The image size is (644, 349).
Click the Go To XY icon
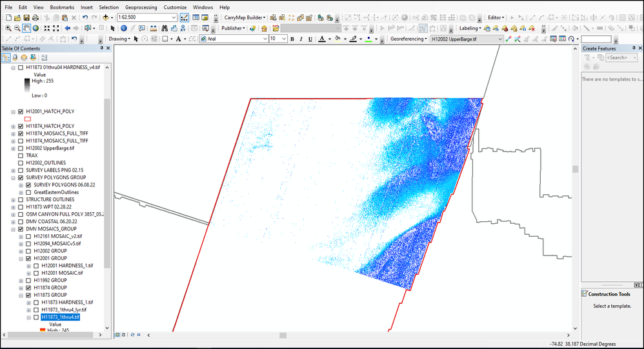(183, 28)
